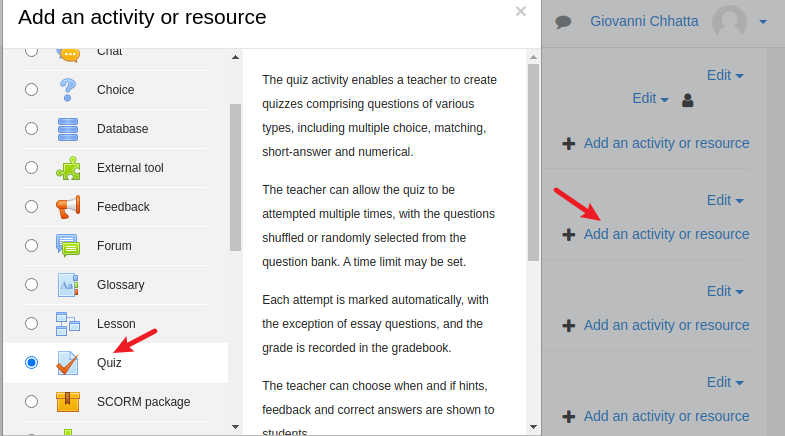The height and width of the screenshot is (436, 785).
Task: Expand the topmost section Edit dropdown
Action: pyautogui.click(x=725, y=75)
